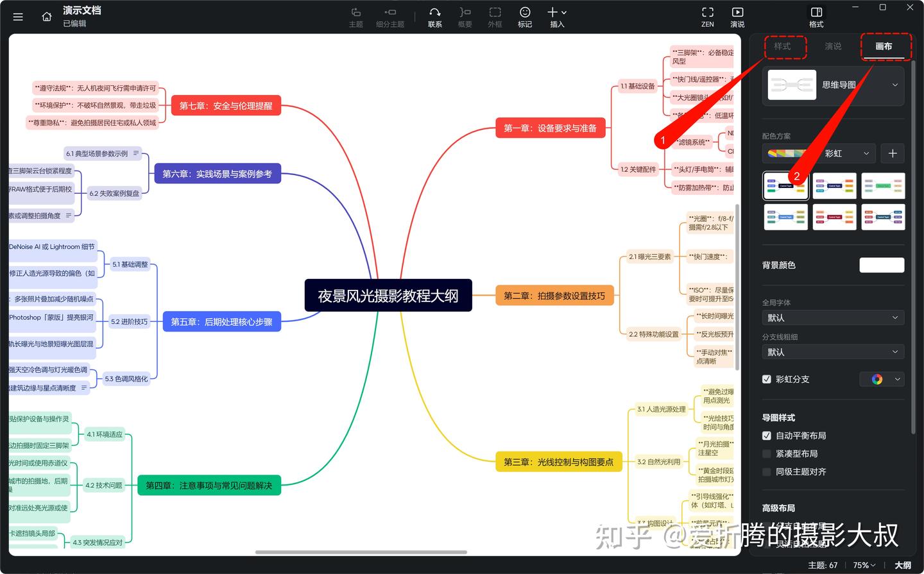The height and width of the screenshot is (574, 924).
Task: Enable 紧凑型布局 compact layout
Action: [x=767, y=453]
